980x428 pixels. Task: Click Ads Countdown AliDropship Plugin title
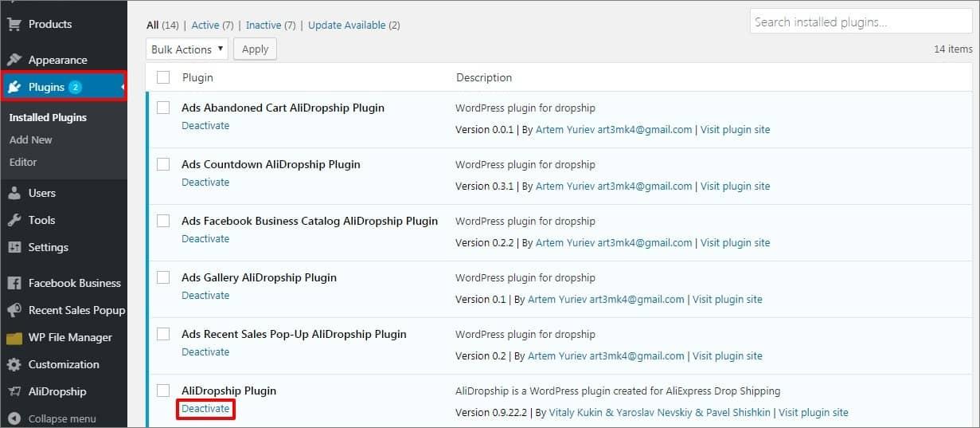coord(271,164)
